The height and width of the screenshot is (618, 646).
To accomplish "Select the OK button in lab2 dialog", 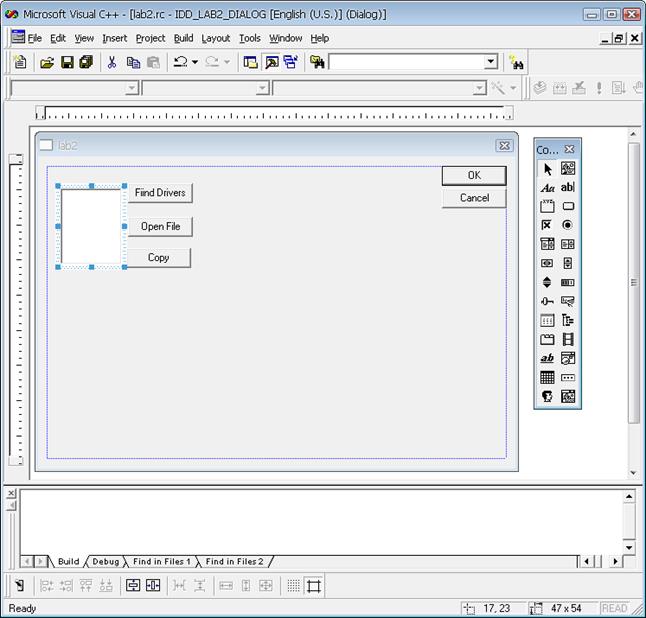I will point(474,176).
